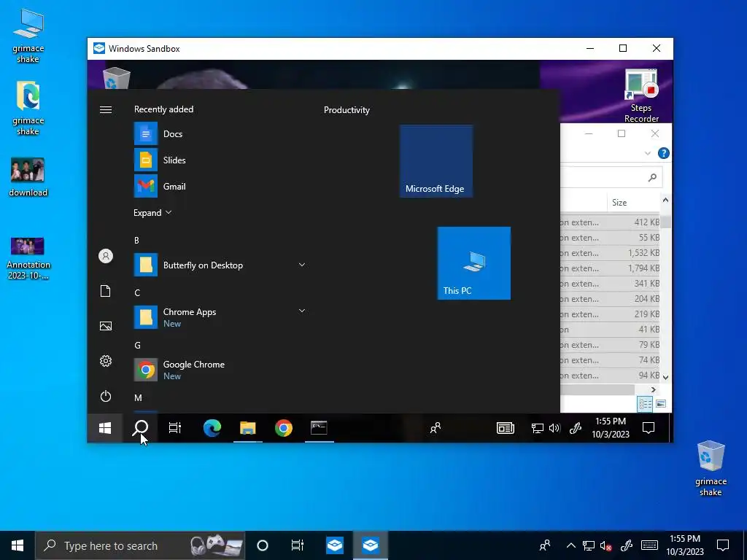
Task: Select grimace shake Edge shortcut on desktop
Action: tap(28, 108)
